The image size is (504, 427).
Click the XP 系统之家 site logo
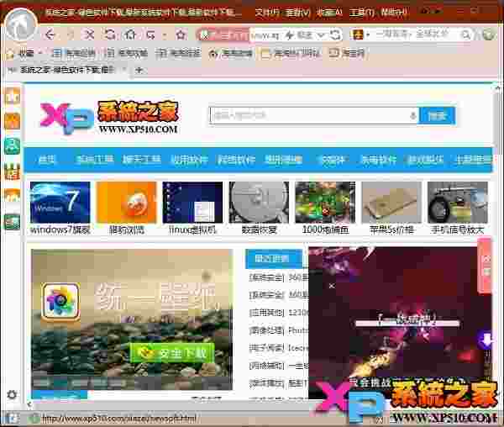[x=109, y=118]
